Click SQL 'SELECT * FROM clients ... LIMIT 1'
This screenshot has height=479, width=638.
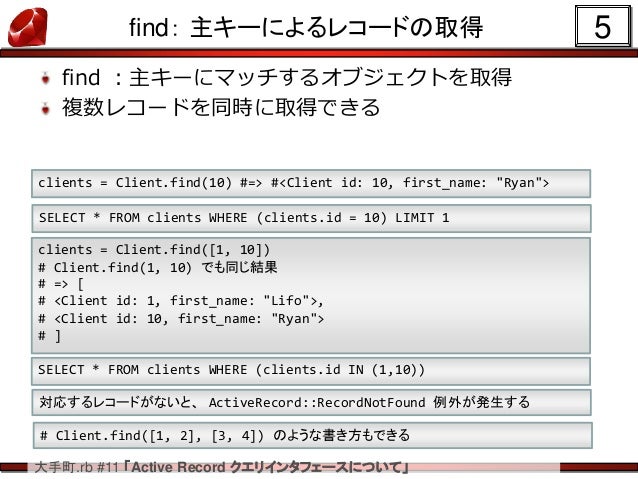coord(311,219)
